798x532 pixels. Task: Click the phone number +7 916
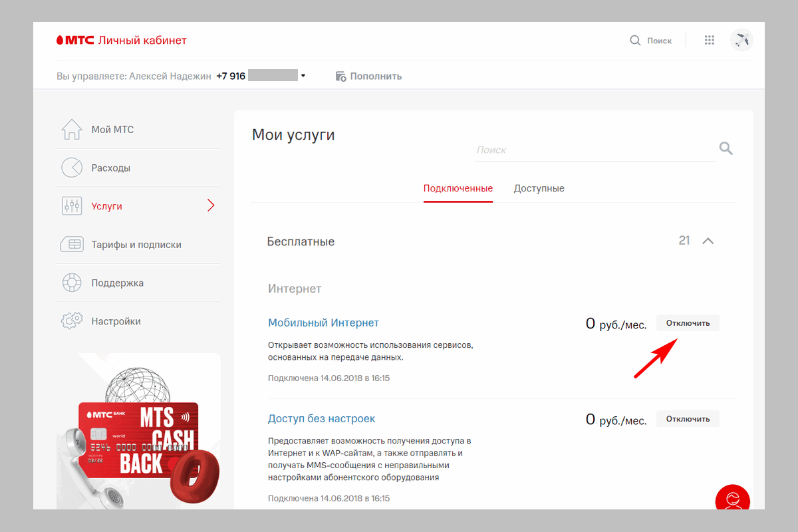(231, 76)
